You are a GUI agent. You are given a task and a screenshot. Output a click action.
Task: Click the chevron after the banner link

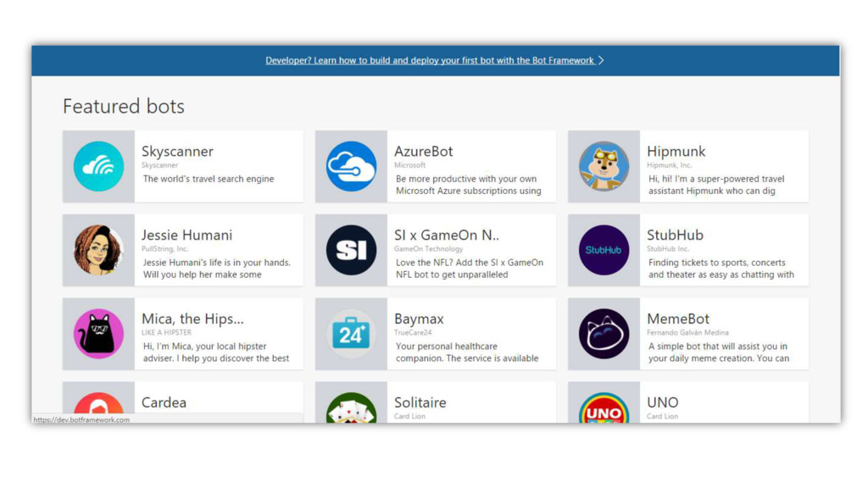(x=601, y=60)
